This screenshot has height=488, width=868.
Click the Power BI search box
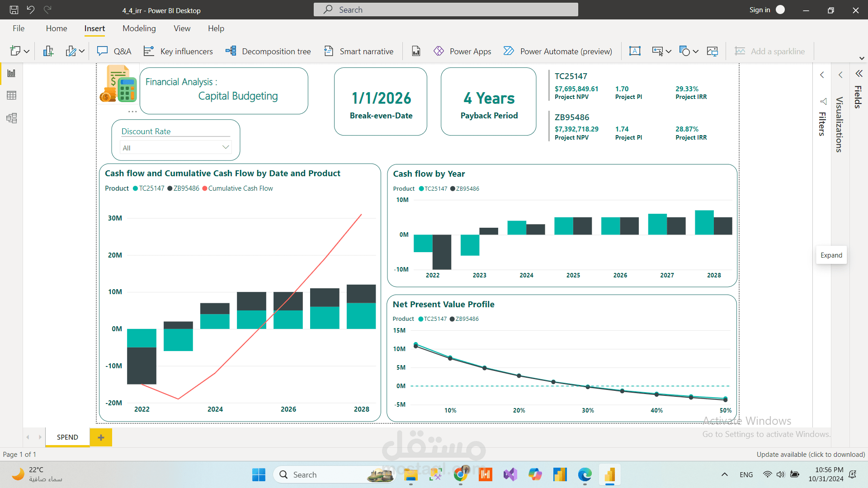pos(445,10)
